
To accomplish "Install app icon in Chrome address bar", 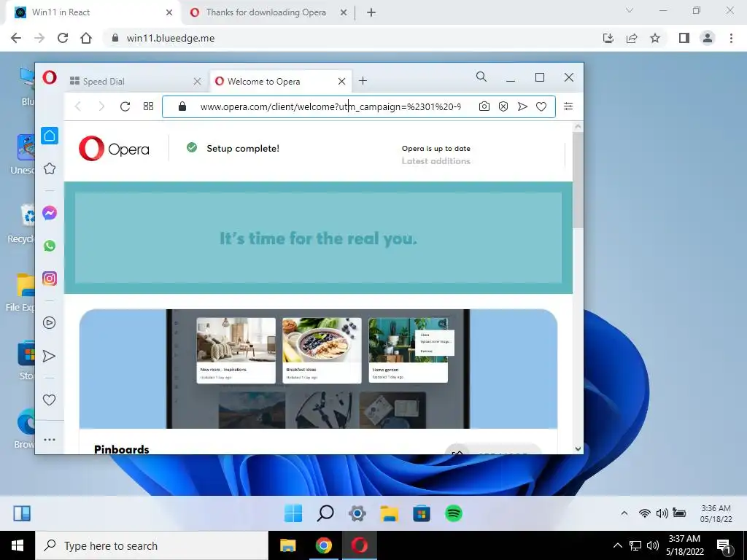I will click(x=608, y=38).
